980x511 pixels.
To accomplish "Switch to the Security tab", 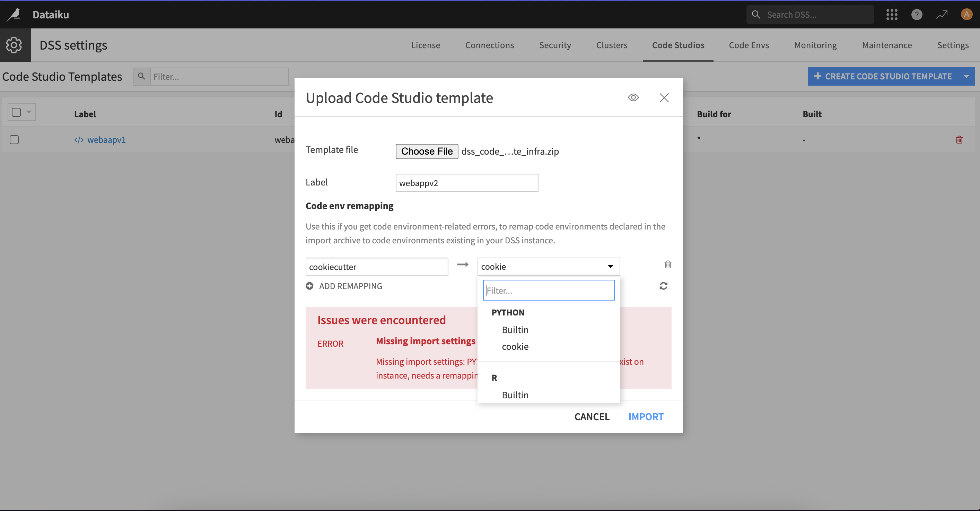I will pyautogui.click(x=555, y=45).
